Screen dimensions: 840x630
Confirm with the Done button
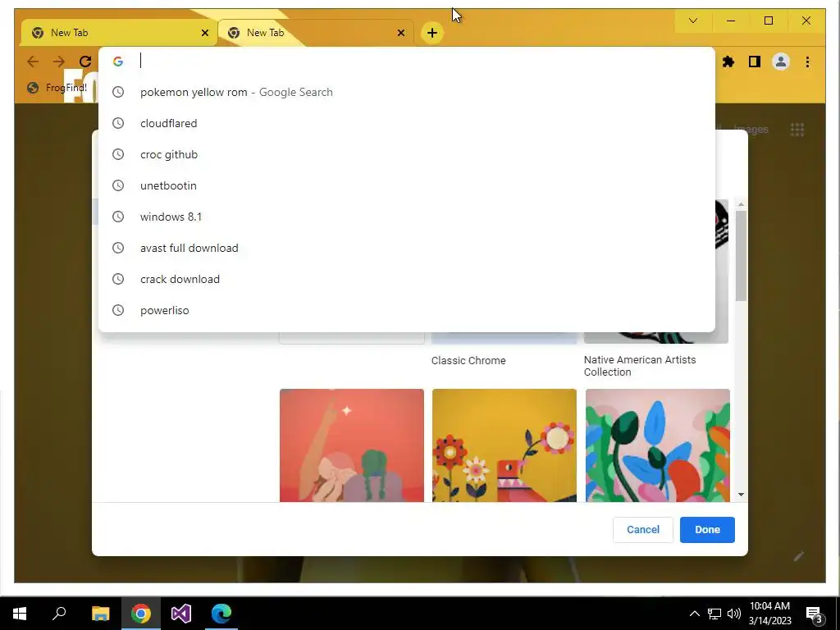pyautogui.click(x=707, y=529)
